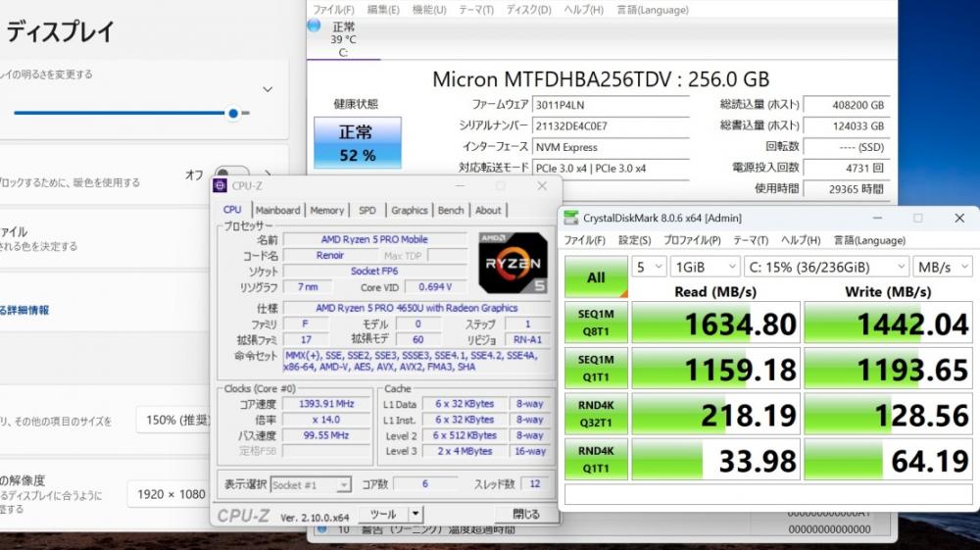
Task: Click the SEQ1M Q8T1 read result 1634.80
Action: pos(715,323)
